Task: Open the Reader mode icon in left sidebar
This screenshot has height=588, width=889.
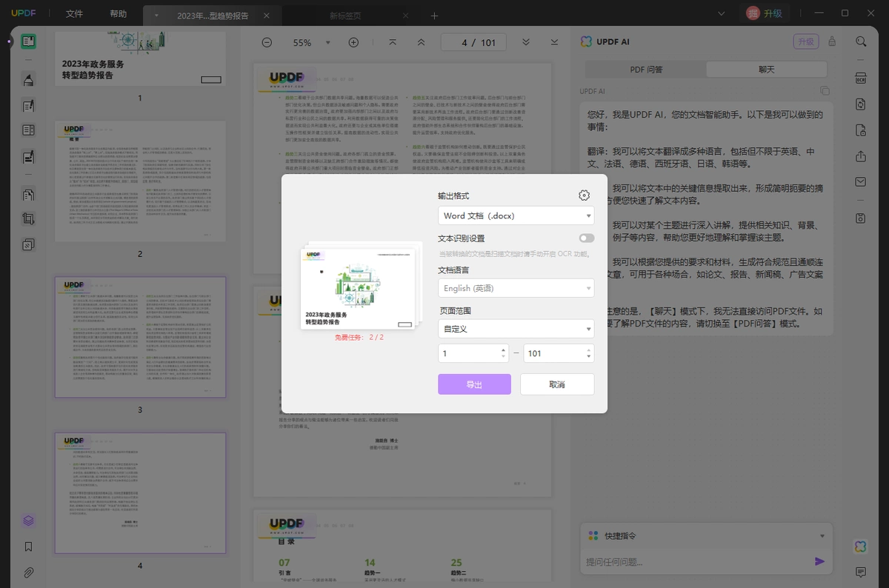Action: [x=28, y=42]
